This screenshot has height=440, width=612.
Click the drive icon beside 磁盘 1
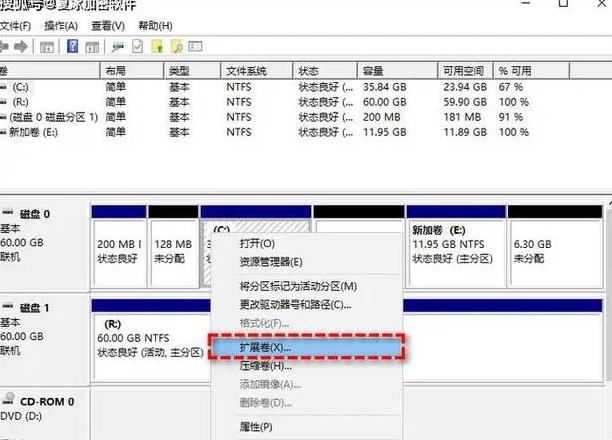tap(8, 307)
